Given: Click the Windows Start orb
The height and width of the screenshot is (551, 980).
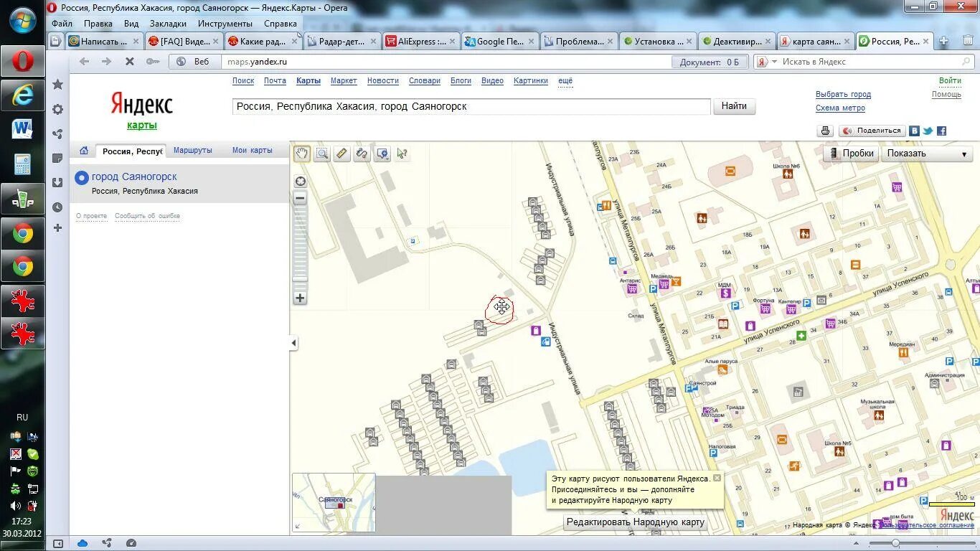Looking at the screenshot, I should click(22, 19).
